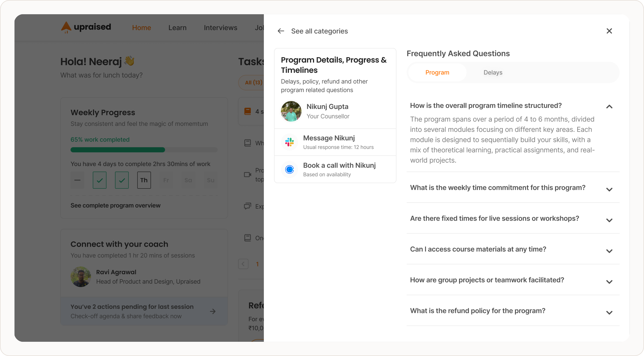This screenshot has width=644, height=356.
Task: Collapse the overall program timeline question
Action: (x=609, y=107)
